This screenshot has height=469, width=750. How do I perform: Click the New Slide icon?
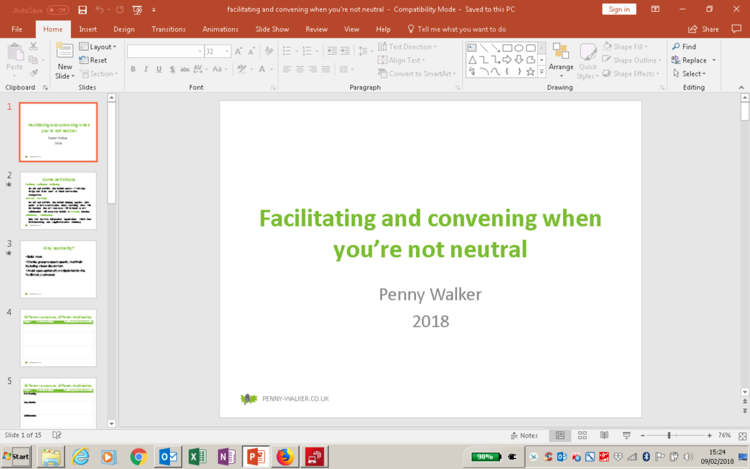tap(64, 52)
